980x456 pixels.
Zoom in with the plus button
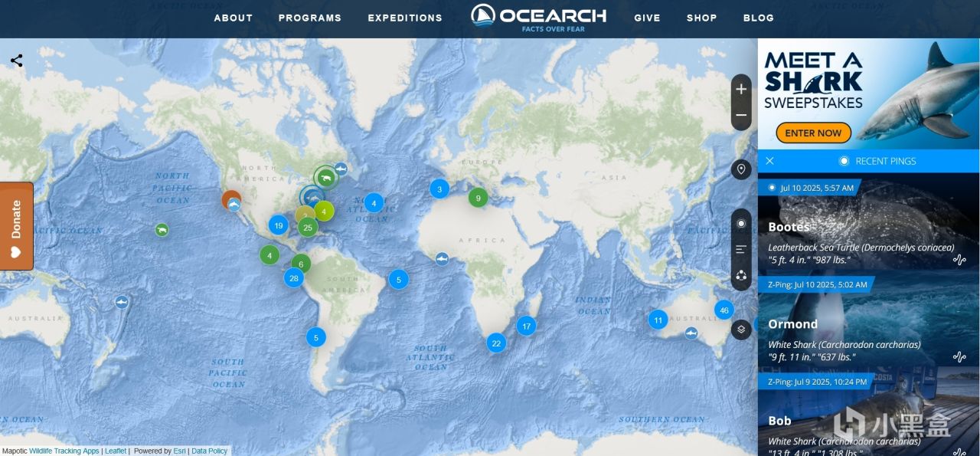(x=741, y=89)
